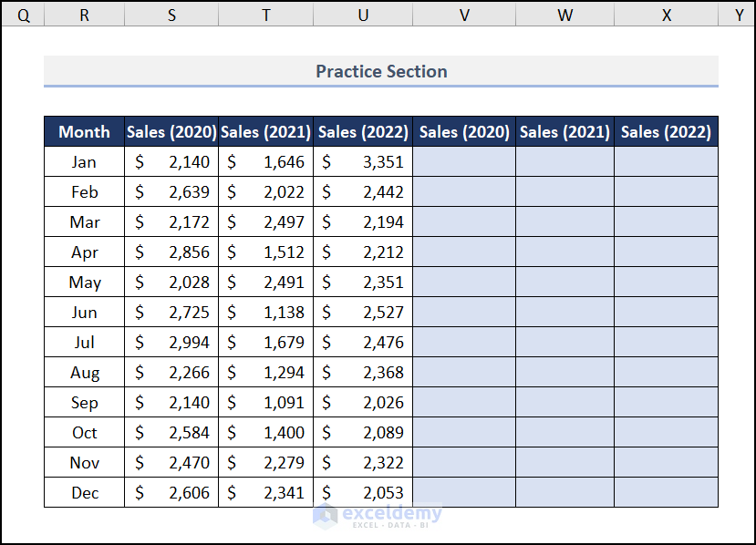Select column header T
Screen dimensions: 756x545
pos(265,15)
